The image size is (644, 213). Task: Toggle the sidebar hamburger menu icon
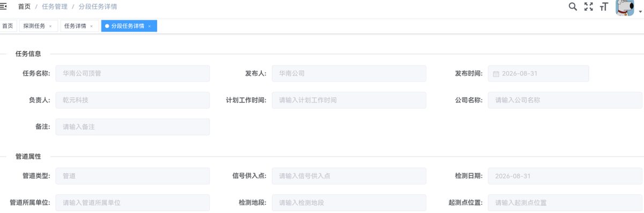[3, 6]
